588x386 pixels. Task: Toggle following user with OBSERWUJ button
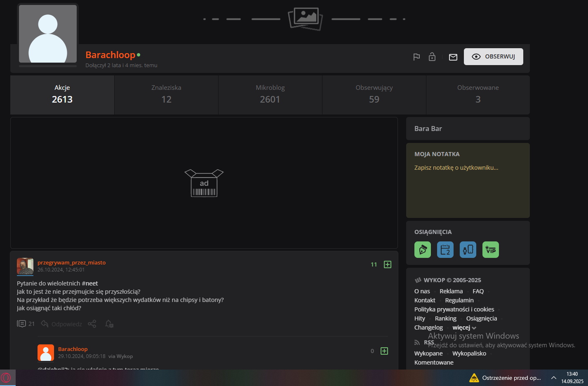pyautogui.click(x=493, y=57)
